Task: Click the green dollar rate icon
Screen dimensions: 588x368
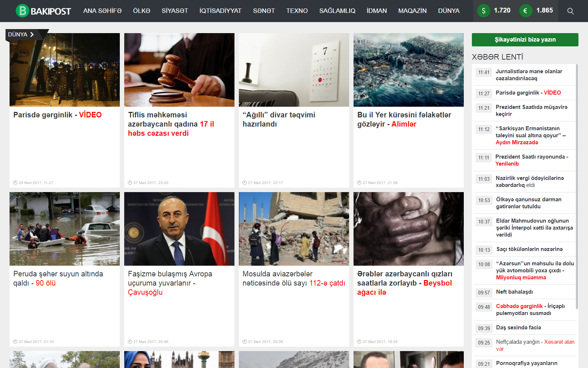Action: (483, 11)
